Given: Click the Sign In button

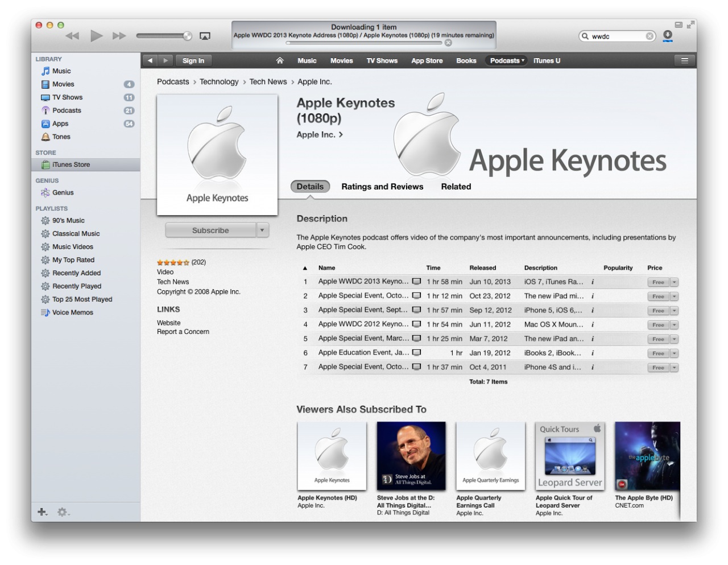Looking at the screenshot, I should click(x=193, y=60).
